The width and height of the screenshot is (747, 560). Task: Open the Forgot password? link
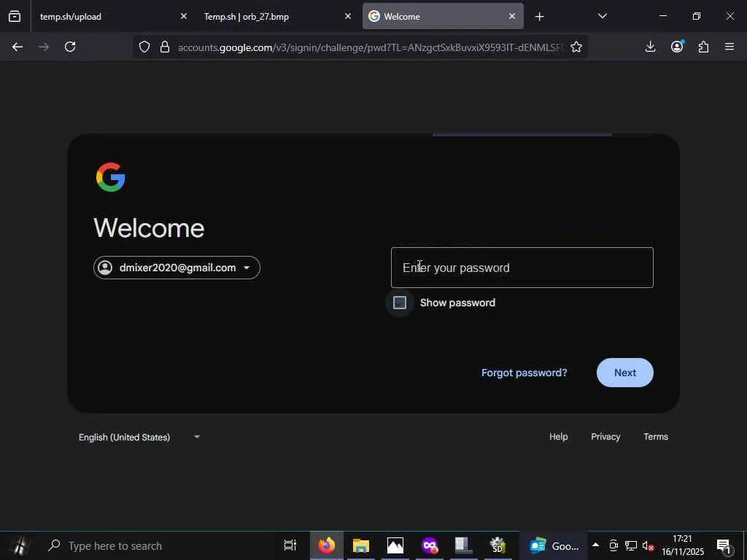point(524,373)
